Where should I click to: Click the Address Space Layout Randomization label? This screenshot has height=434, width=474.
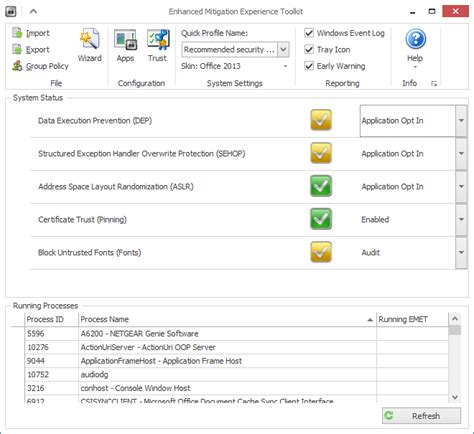(x=116, y=187)
